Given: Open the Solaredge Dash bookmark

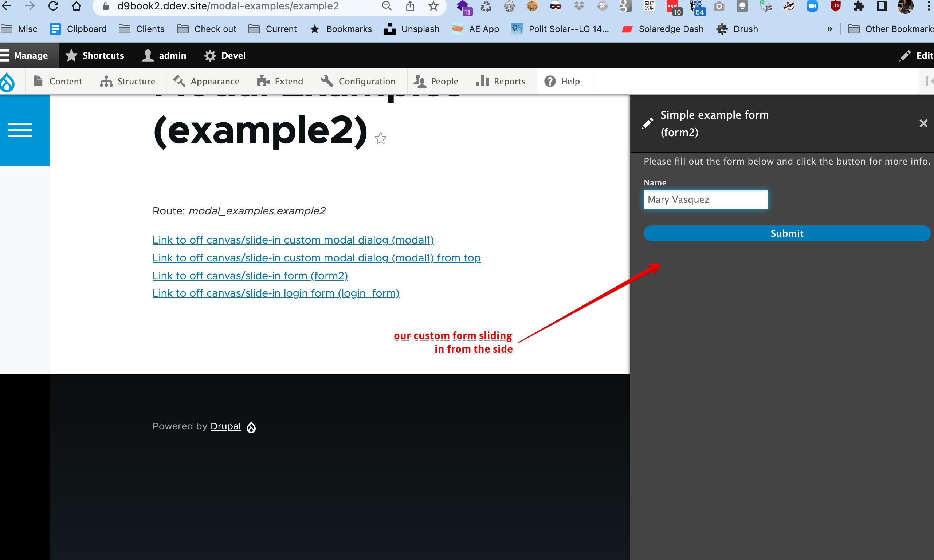Looking at the screenshot, I should tap(663, 29).
